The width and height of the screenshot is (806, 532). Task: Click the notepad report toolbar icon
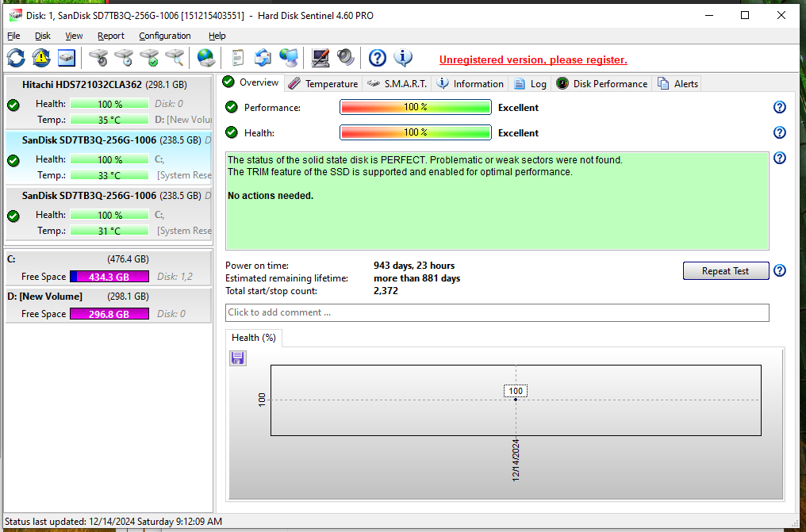click(x=237, y=58)
